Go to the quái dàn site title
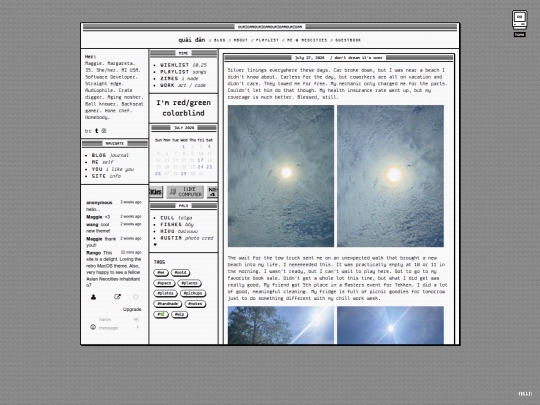The height and width of the screenshot is (405, 540). click(x=191, y=40)
